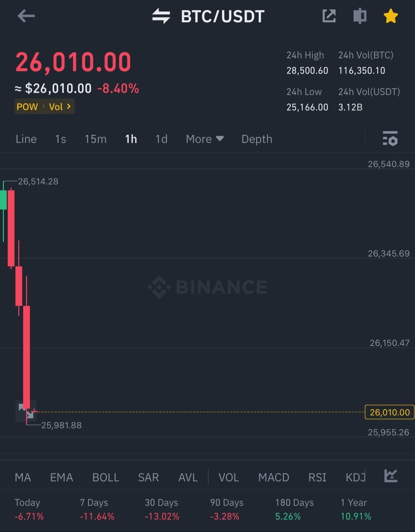Open the chart settings gear icon

point(390,139)
